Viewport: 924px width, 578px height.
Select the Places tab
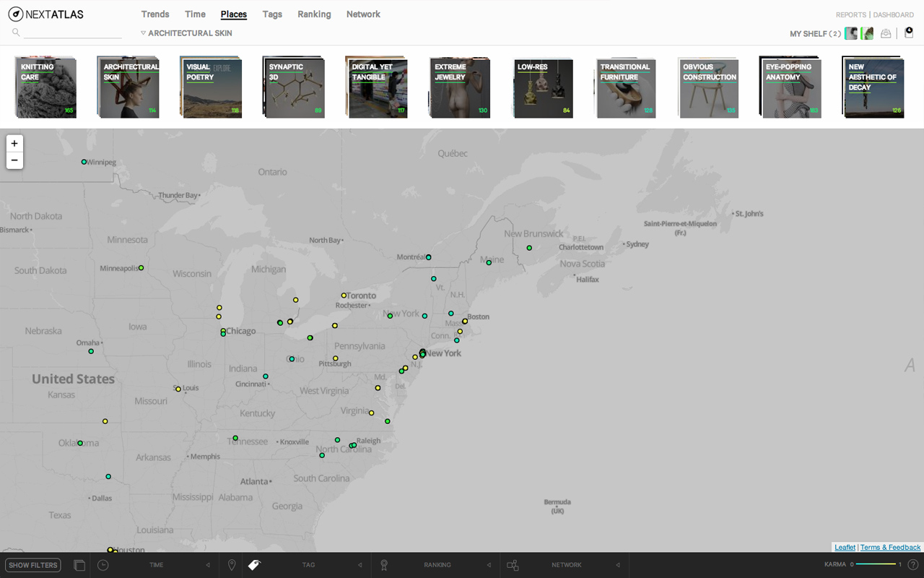pos(234,14)
